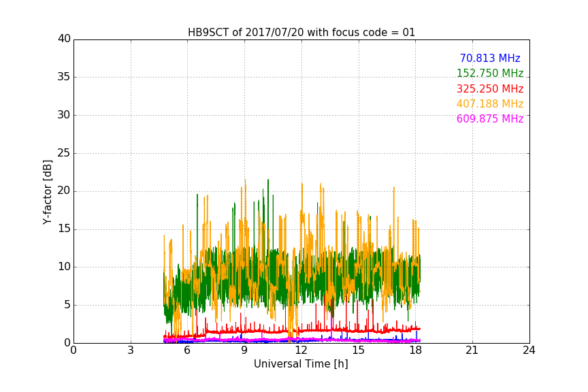Click the y-axis tick label 10
Viewport: 588px width, 392px height.
point(64,267)
